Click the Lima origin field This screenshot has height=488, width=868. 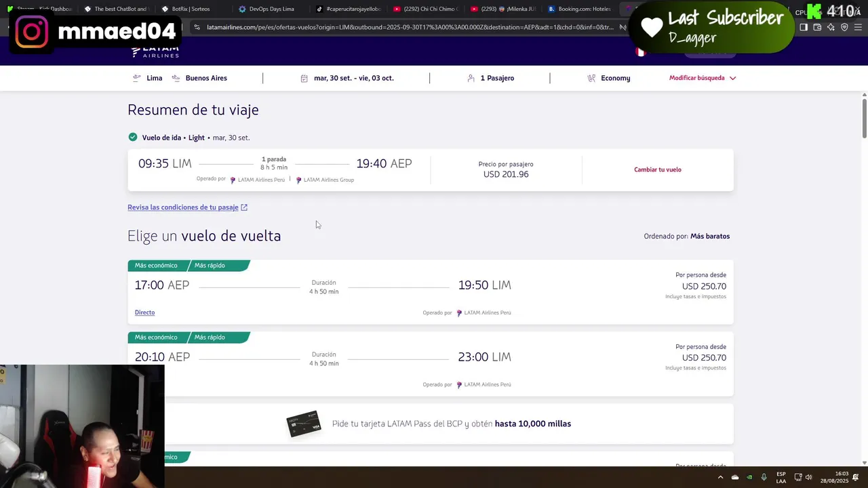pyautogui.click(x=148, y=78)
